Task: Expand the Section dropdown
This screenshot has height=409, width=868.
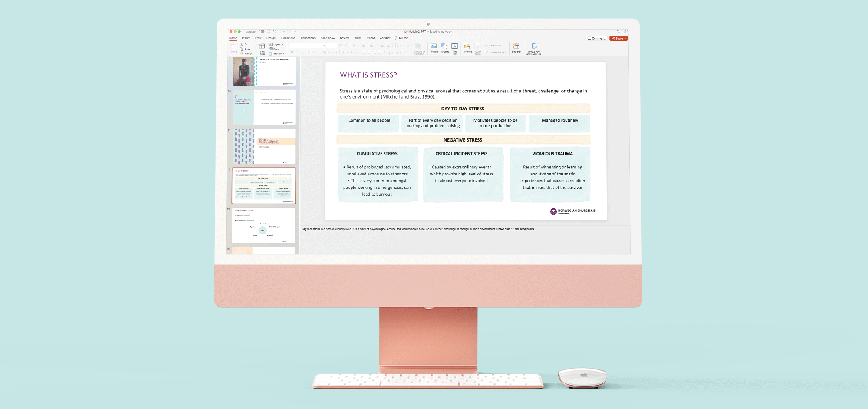Action: click(283, 53)
